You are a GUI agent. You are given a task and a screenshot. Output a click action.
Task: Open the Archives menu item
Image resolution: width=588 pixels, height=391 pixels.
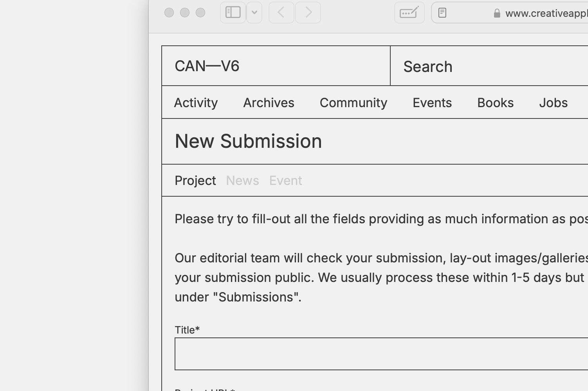pyautogui.click(x=269, y=103)
